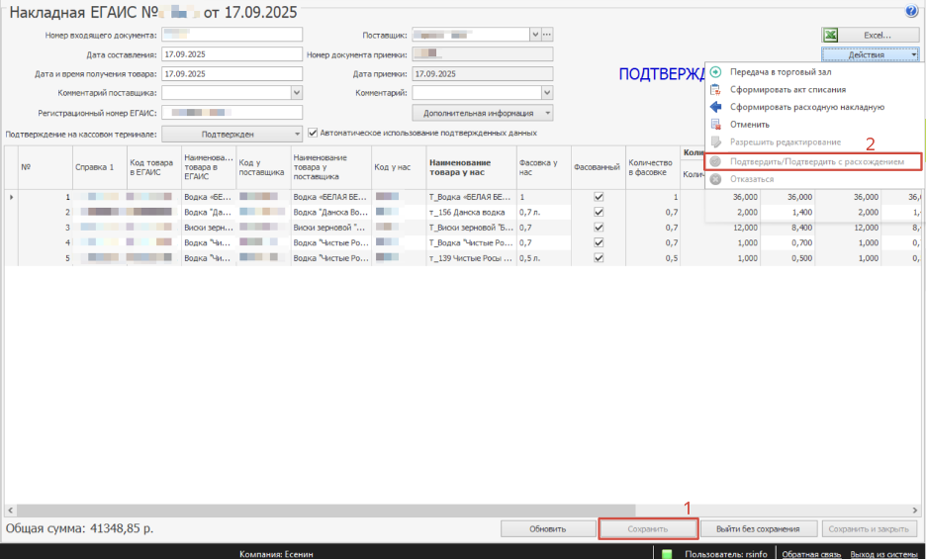Click cell т_139 Чистые Росы
Viewport: 926px width, 560px height.
pos(471,258)
